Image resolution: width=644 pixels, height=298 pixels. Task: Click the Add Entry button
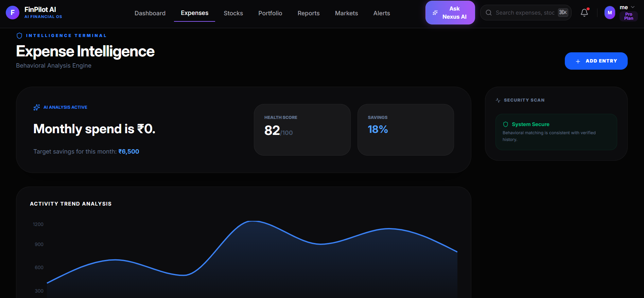coord(596,61)
